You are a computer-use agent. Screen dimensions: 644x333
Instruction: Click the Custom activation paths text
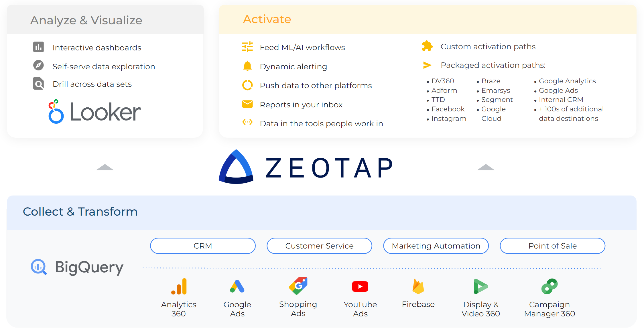pos(488,46)
